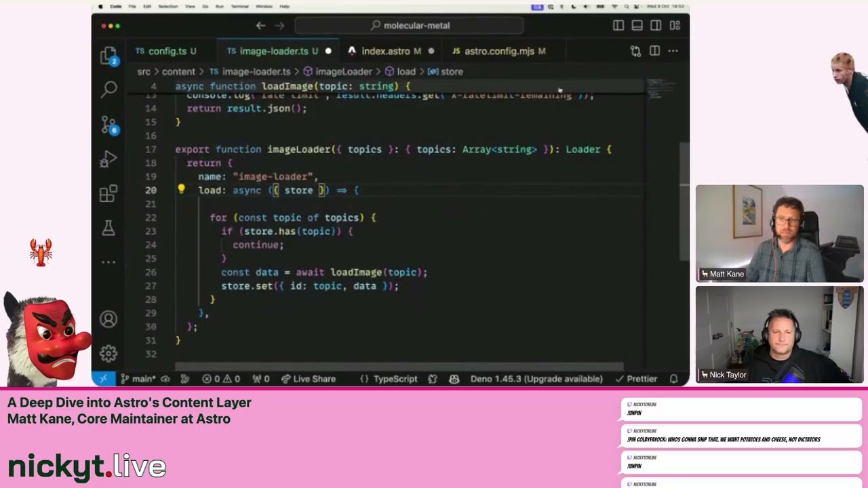Go forward with the right arrow
Screen dimensions: 868x488
pyautogui.click(x=279, y=26)
